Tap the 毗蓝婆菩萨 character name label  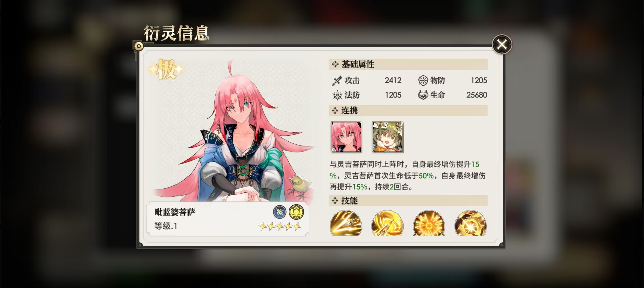click(175, 212)
